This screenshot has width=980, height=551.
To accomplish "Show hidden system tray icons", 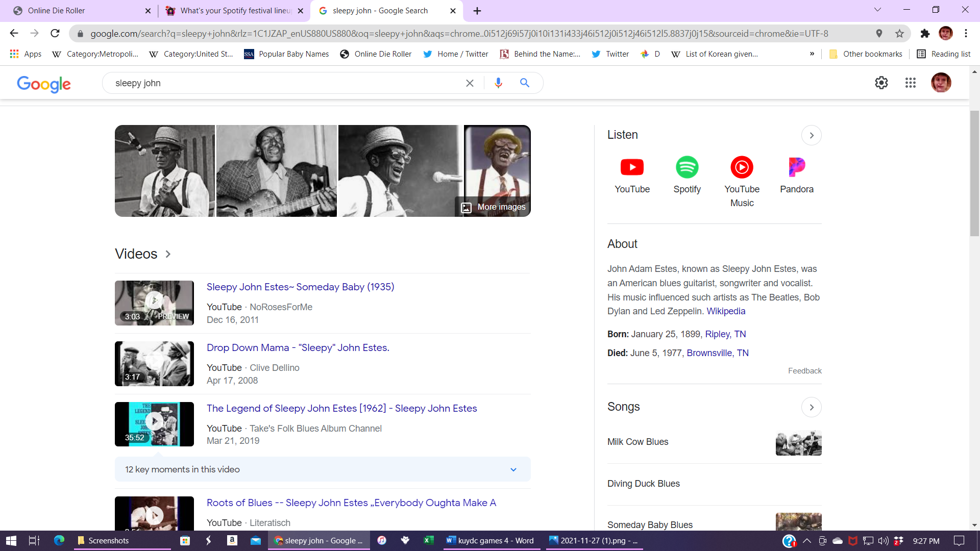I will [x=807, y=541].
